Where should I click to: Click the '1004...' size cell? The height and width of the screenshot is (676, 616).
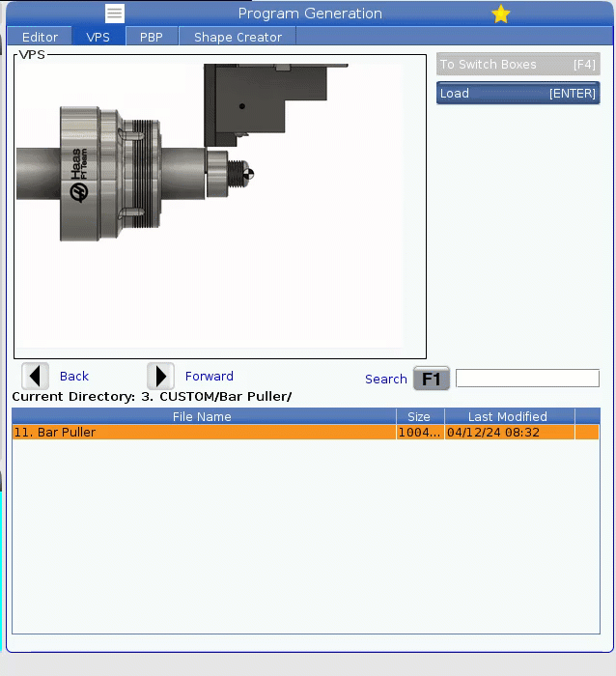tap(420, 433)
